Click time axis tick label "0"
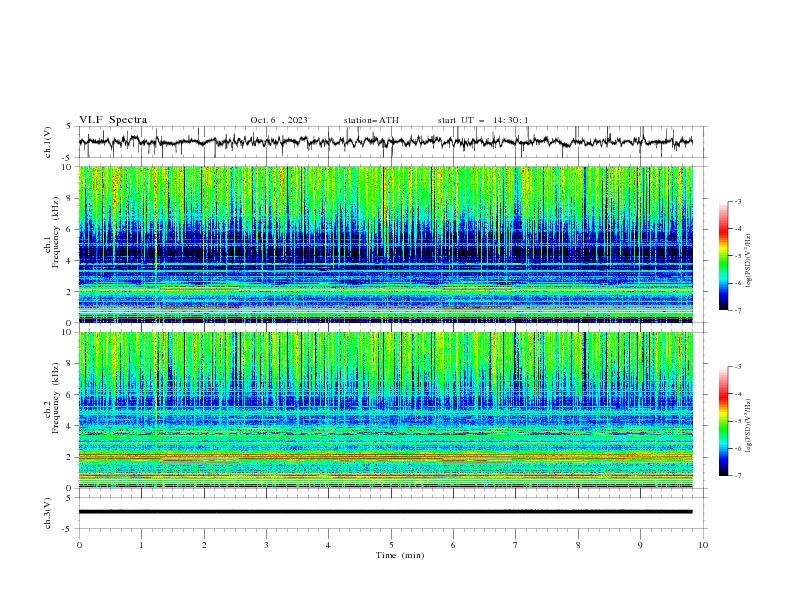 (79, 545)
